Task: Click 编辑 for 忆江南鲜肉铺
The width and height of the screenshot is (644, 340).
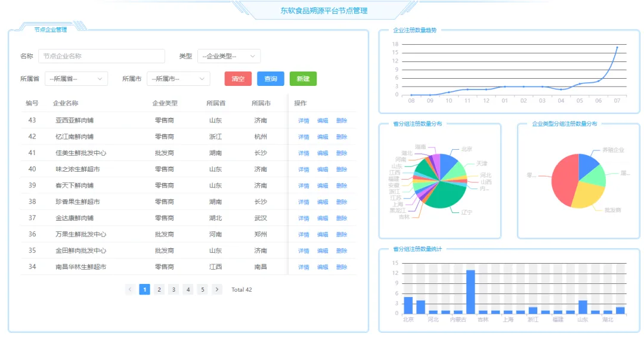Action: 323,137
